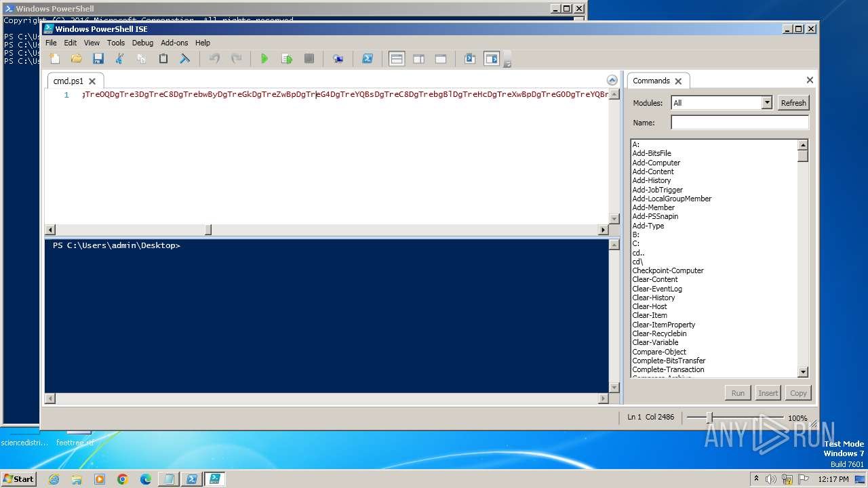Adjust the zoom slider thumb
The width and height of the screenshot is (868, 488).
(709, 418)
